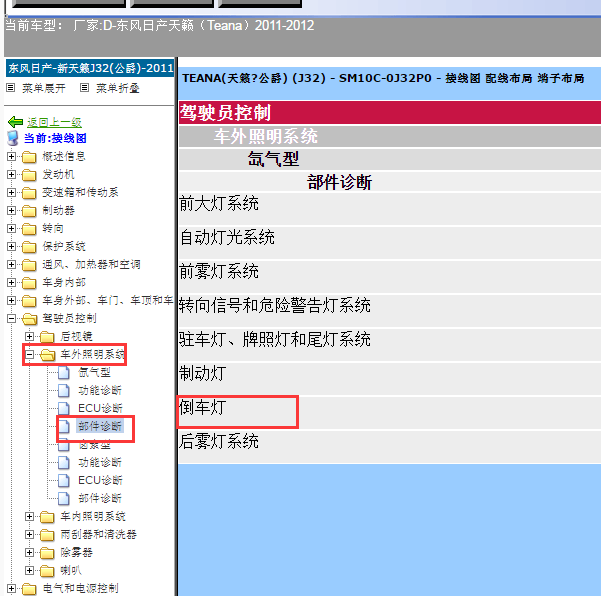
Task: Click the folder icon for 雨刮器和清洗器
Action: point(47,535)
